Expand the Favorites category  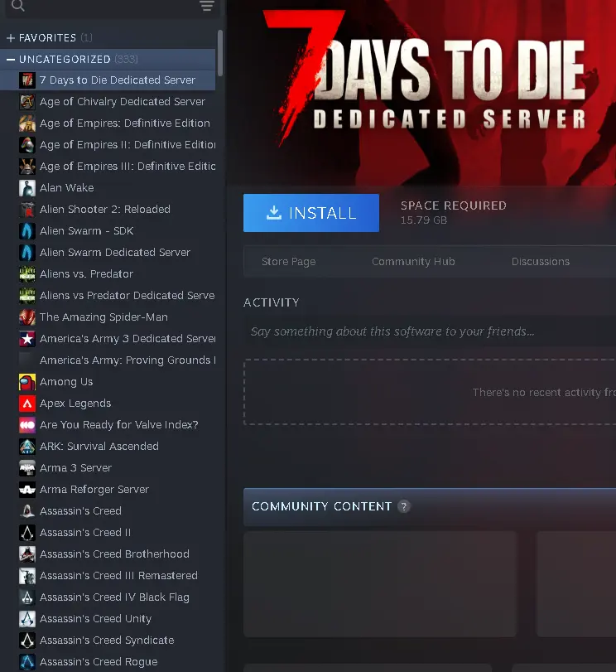tap(11, 38)
